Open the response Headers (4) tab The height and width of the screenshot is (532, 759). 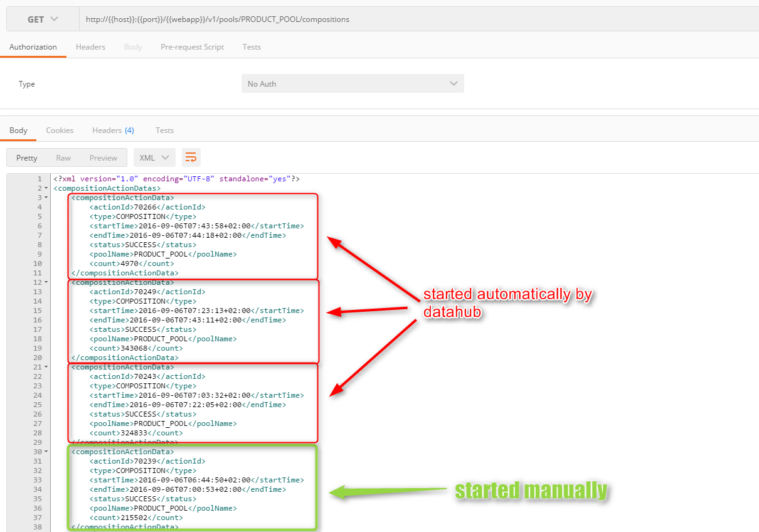click(x=113, y=130)
